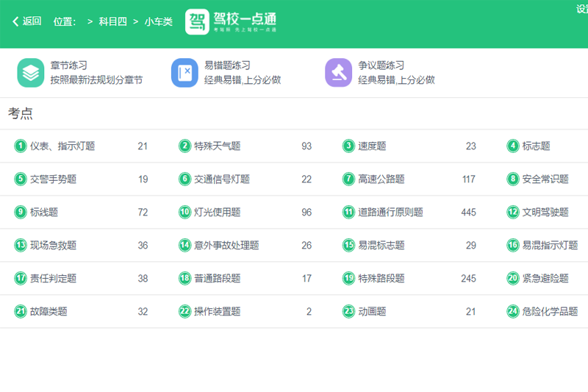
Task: Click the number 11 circle for 道路通行原则题
Action: [x=348, y=213]
